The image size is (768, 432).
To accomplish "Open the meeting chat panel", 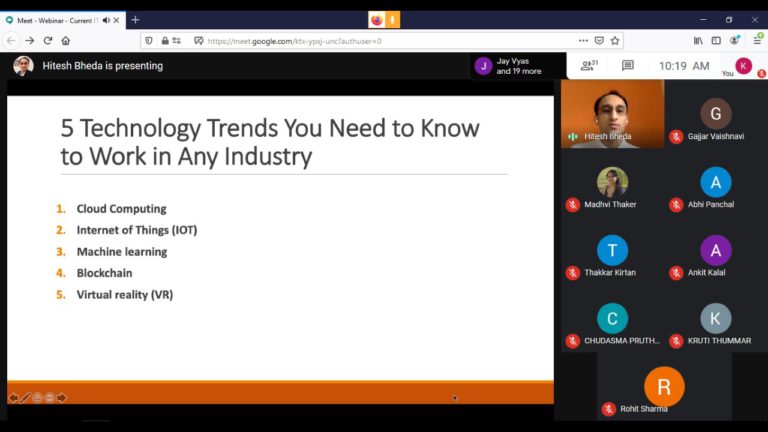I will click(x=628, y=66).
